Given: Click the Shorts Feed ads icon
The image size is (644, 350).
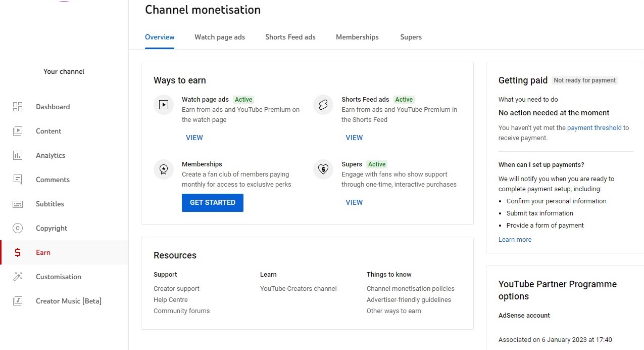Looking at the screenshot, I should (x=323, y=105).
